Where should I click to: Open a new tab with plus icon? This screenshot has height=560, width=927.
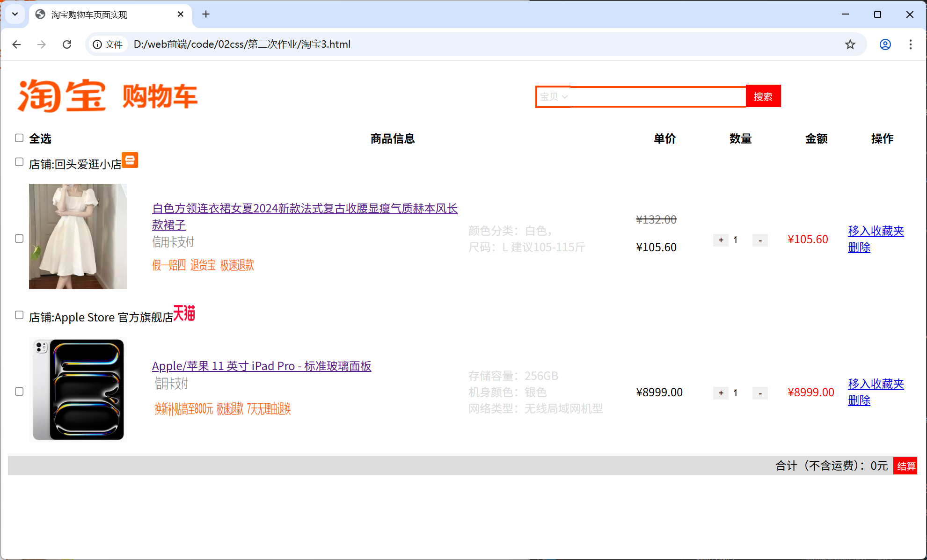206,14
